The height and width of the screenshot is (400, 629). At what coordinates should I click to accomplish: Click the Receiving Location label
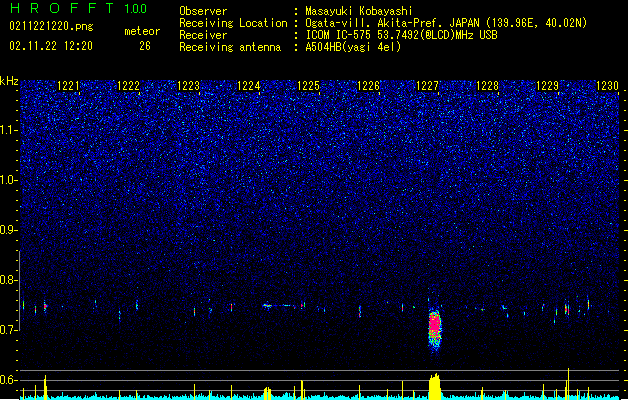233,23
